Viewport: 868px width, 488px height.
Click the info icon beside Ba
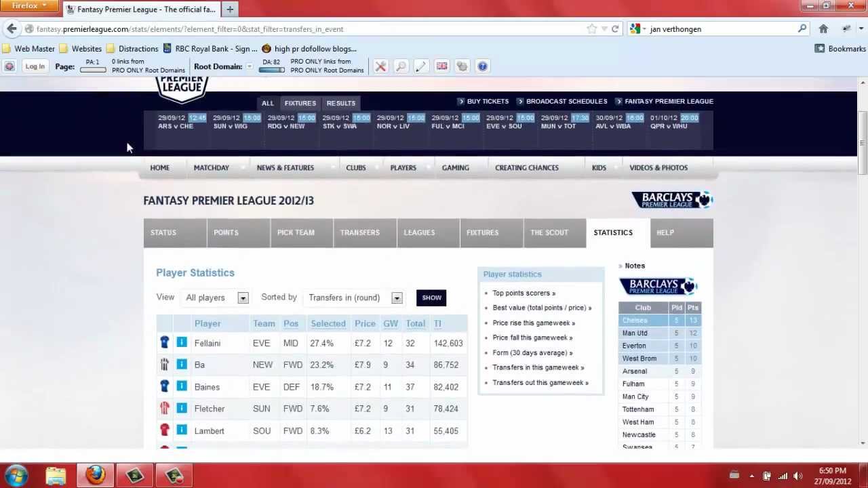click(182, 365)
